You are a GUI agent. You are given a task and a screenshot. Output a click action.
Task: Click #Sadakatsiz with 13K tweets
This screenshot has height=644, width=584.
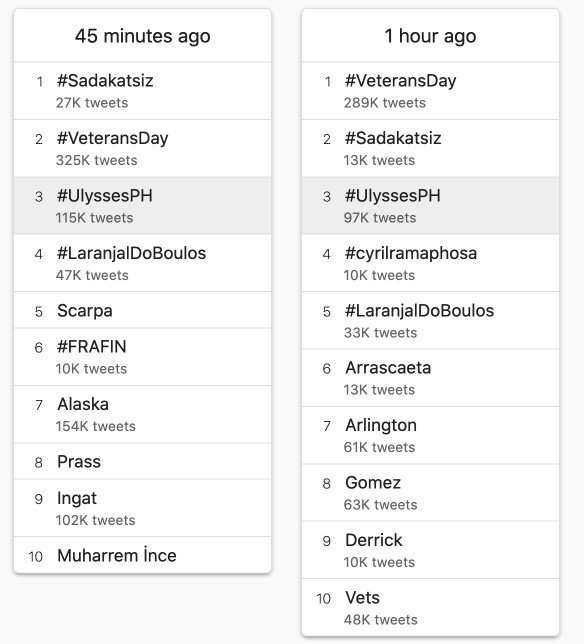click(430, 148)
